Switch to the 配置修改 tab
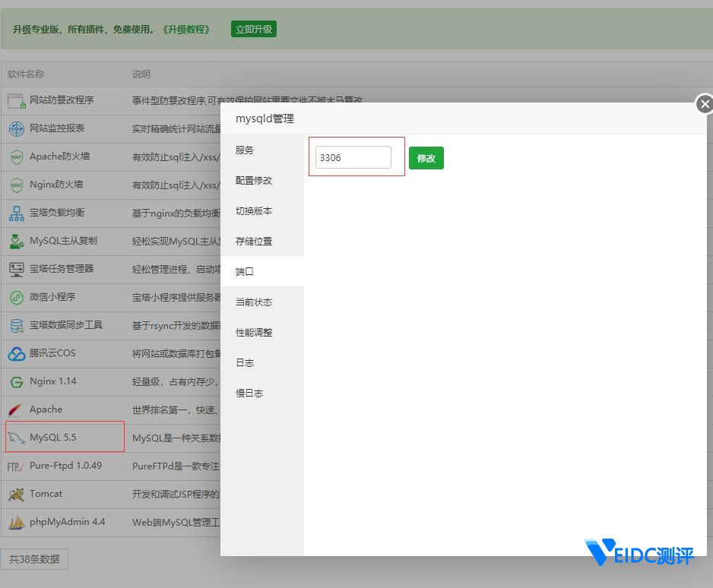Viewport: 713px width, 588px height. coord(254,181)
